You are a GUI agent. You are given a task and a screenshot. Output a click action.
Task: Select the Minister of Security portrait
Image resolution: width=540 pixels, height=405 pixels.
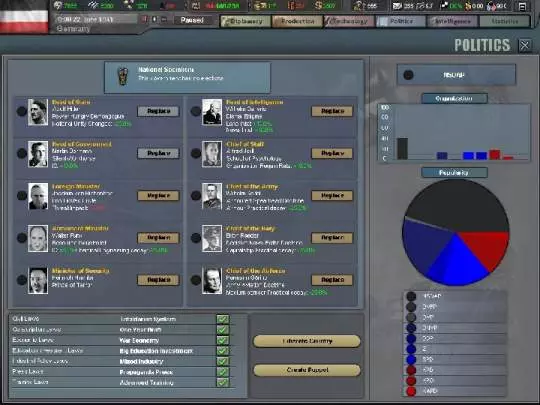tap(38, 281)
